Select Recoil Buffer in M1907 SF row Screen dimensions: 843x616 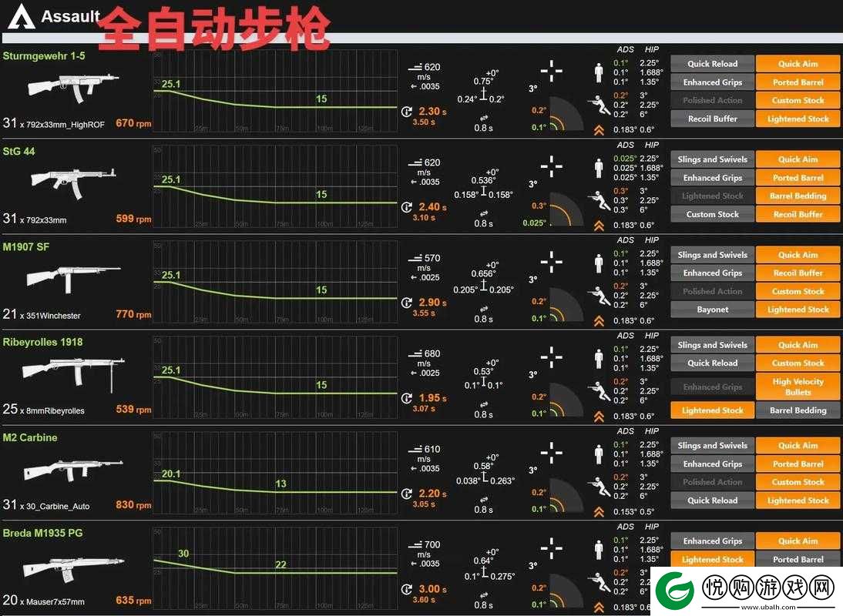(798, 273)
